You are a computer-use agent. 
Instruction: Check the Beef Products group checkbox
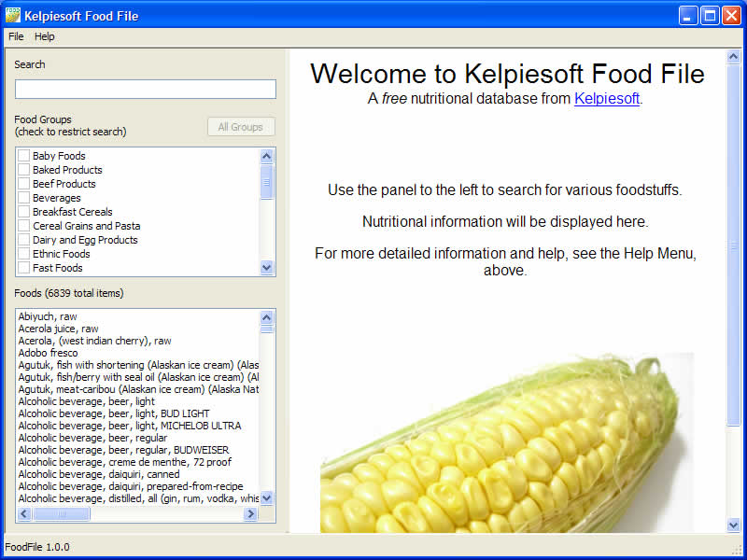pos(24,184)
